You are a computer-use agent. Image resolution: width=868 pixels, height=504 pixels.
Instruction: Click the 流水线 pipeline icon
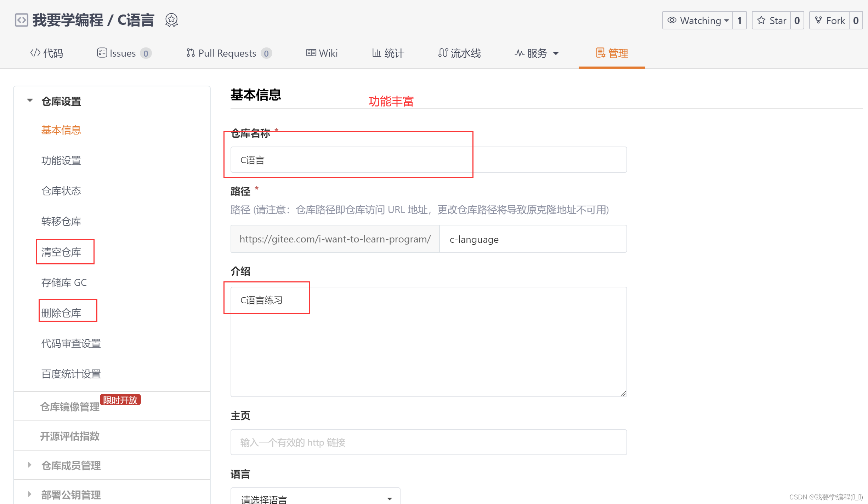click(x=443, y=53)
